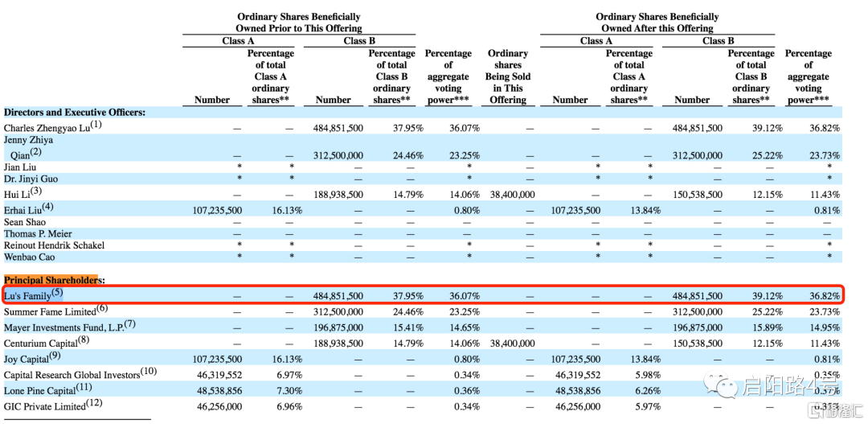This screenshot has width=868, height=424.
Task: Click 38,400,000 in the Centurium Capital row
Action: tap(512, 344)
